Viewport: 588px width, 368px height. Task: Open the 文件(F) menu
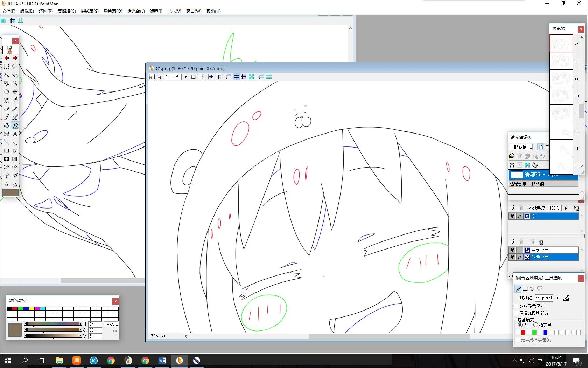(8, 11)
